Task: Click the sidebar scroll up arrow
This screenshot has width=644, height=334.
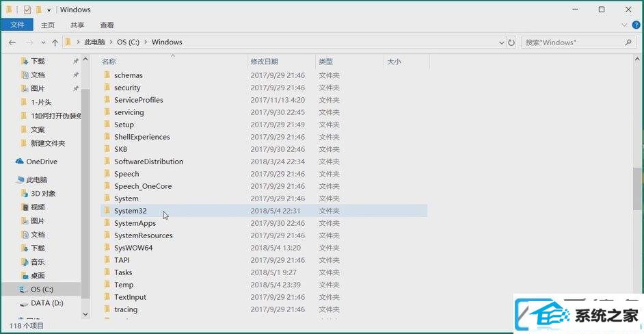Action: (x=85, y=60)
